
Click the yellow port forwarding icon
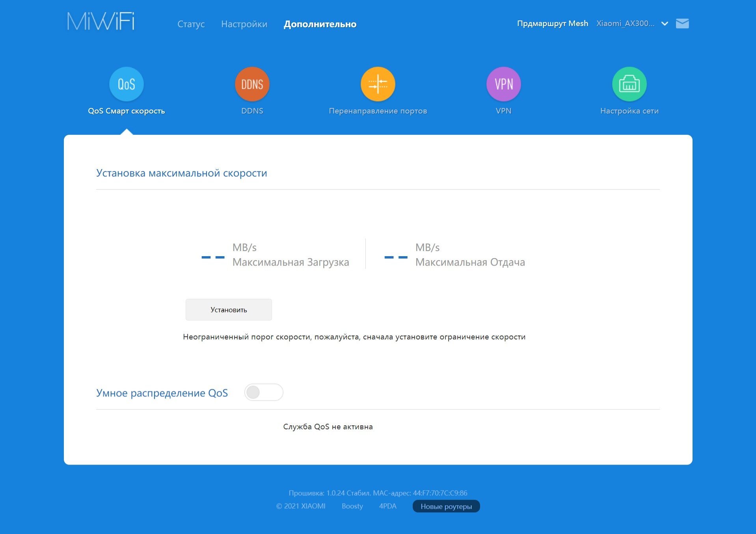pyautogui.click(x=378, y=84)
